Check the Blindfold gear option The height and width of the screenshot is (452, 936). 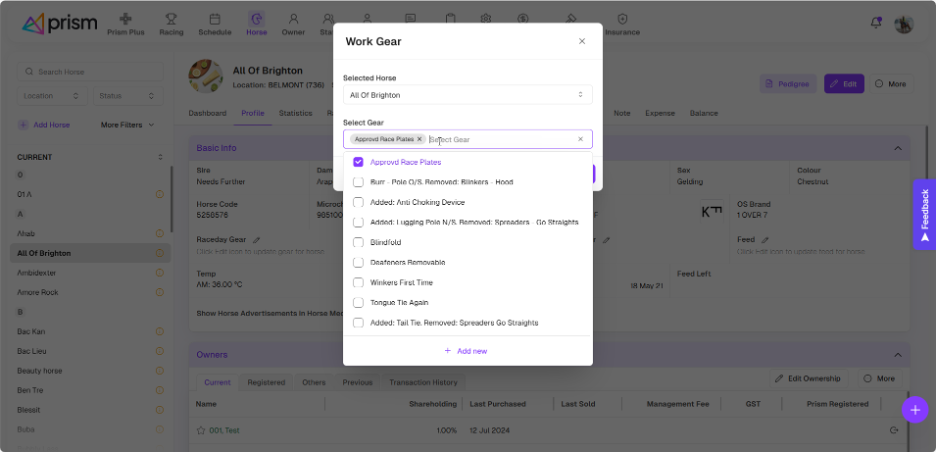[x=358, y=242]
